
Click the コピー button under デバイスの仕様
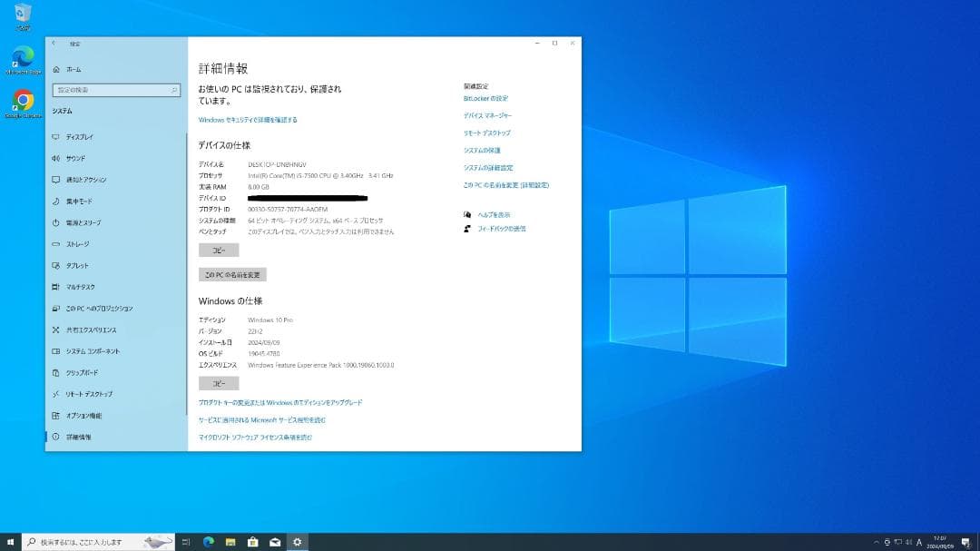[218, 250]
